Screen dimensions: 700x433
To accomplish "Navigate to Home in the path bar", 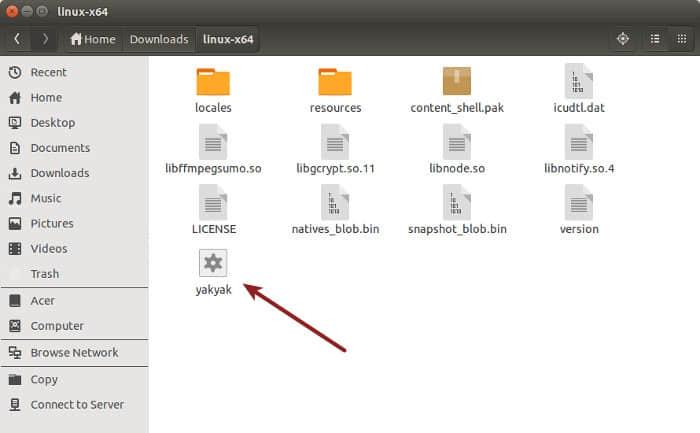I will (x=92, y=39).
